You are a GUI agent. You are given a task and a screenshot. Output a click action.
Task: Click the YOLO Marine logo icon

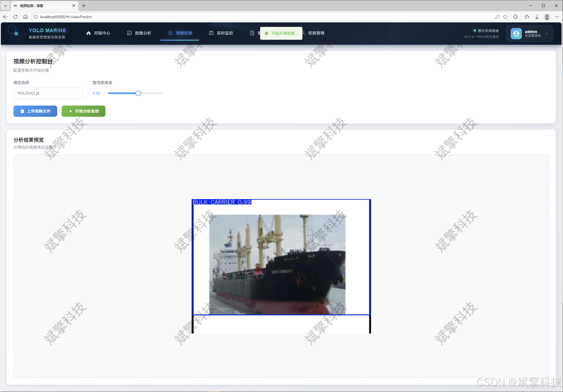[13, 31]
